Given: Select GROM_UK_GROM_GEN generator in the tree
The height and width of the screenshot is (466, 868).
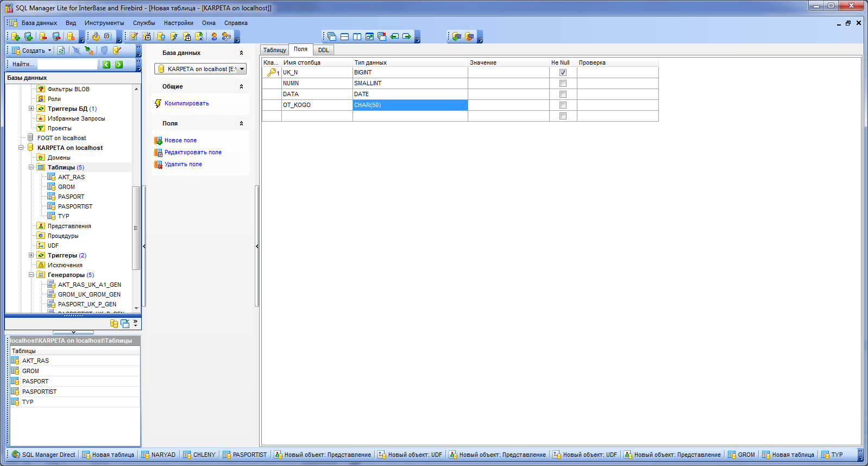Looking at the screenshot, I should point(89,294).
